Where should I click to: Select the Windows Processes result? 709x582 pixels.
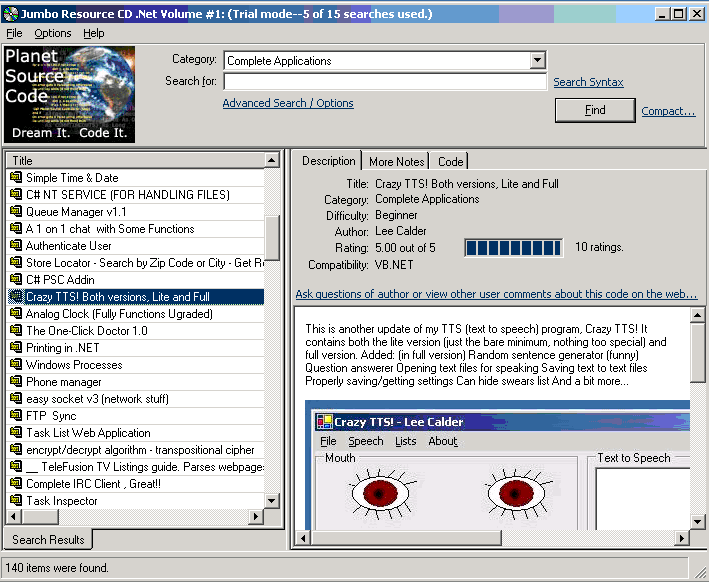coord(136,364)
